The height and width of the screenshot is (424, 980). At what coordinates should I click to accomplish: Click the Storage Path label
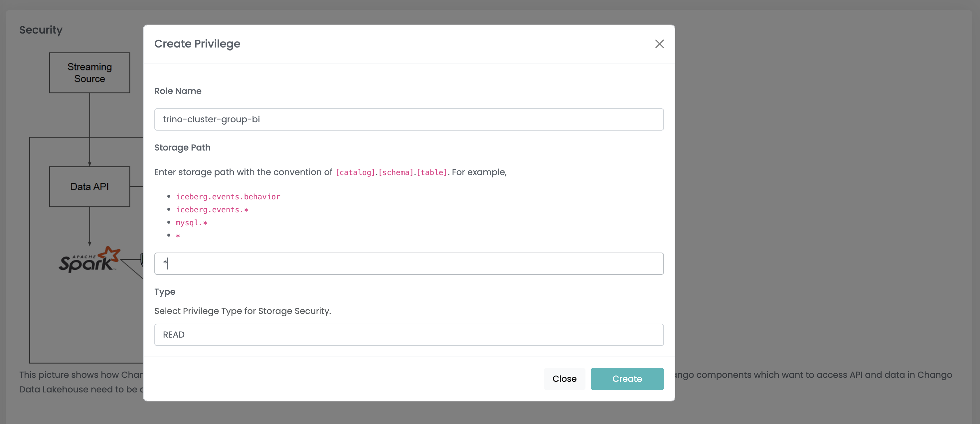tap(182, 148)
